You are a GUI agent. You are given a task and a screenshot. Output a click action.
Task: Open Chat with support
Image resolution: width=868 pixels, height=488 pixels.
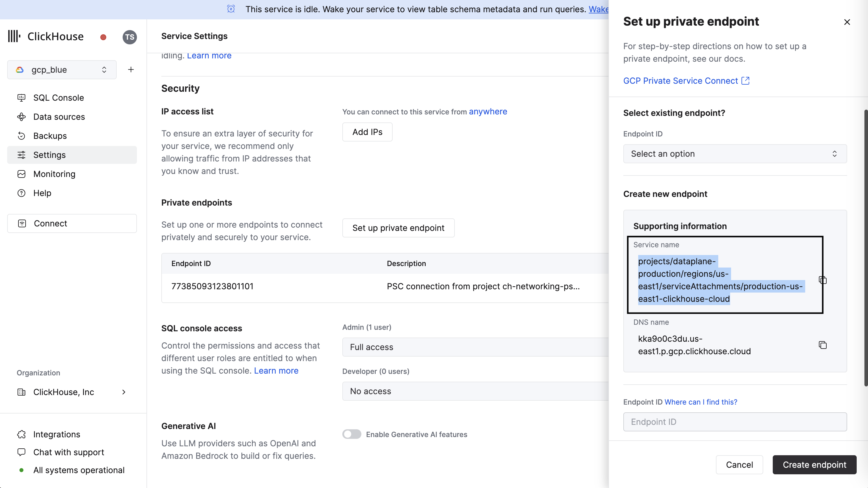[x=72, y=452]
